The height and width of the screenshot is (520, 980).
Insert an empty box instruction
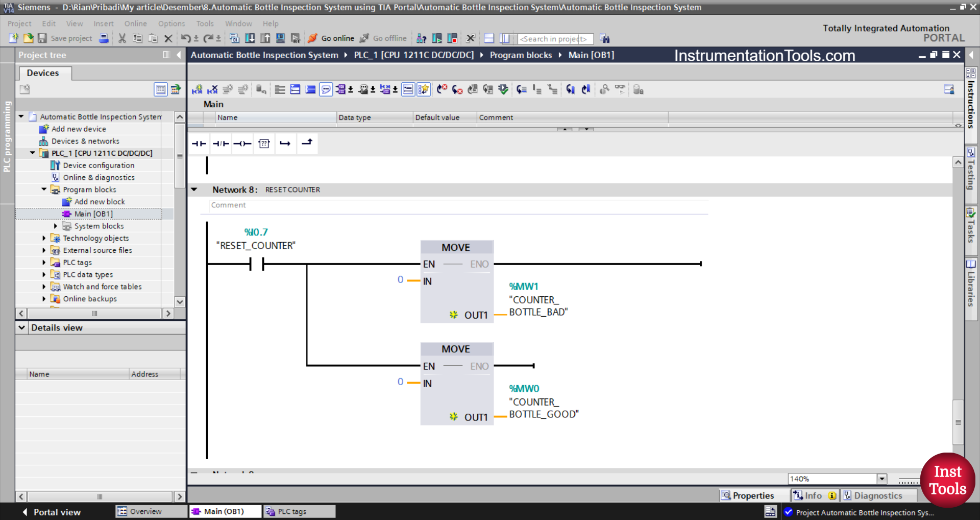click(x=264, y=144)
